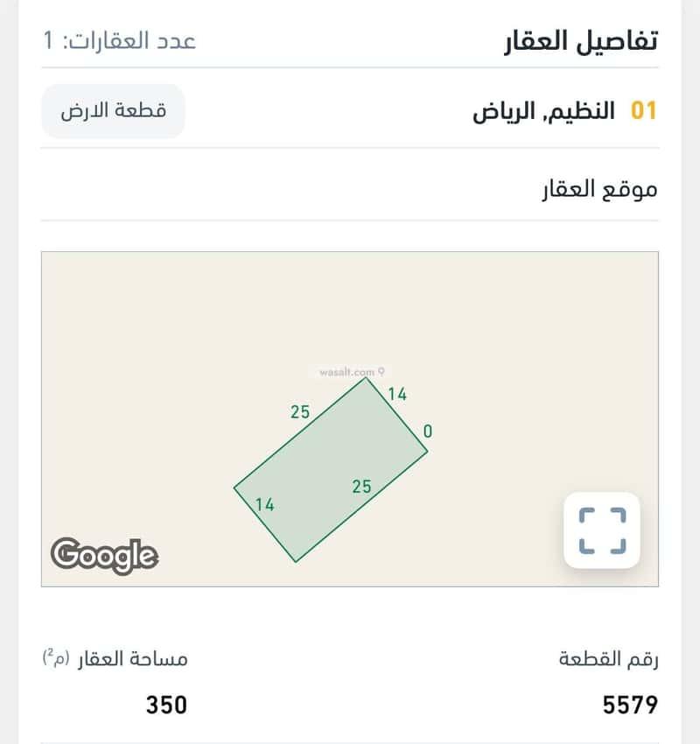The height and width of the screenshot is (744, 700).
Task: Select the موقع العقار section label
Action: [600, 188]
